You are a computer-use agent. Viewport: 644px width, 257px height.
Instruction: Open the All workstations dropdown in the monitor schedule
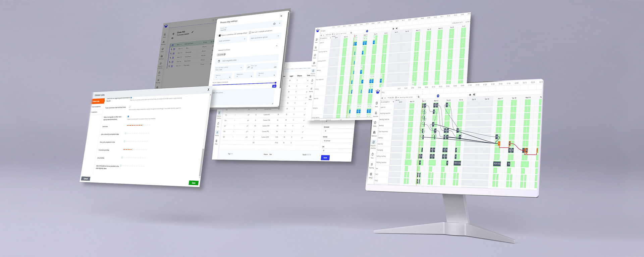click(x=387, y=102)
